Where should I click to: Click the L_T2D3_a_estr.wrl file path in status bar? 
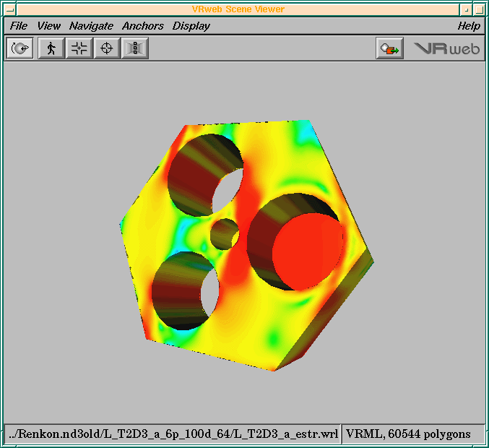click(173, 434)
